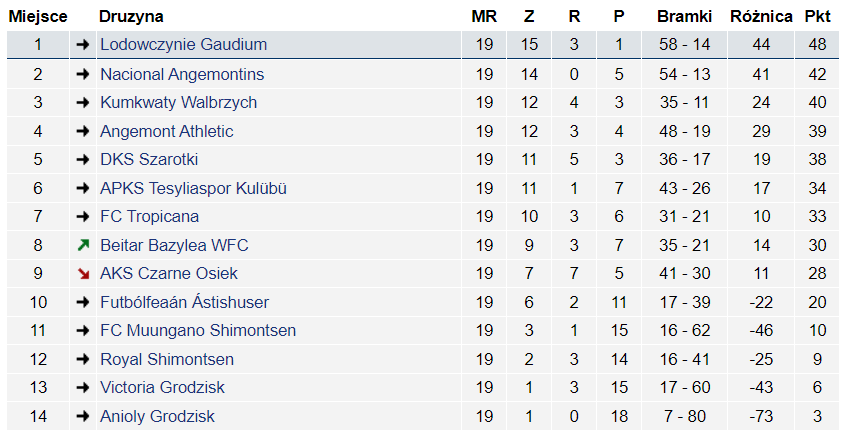Open Victoria Grodzisk team link
This screenshot has height=437, width=841.
[x=162, y=388]
